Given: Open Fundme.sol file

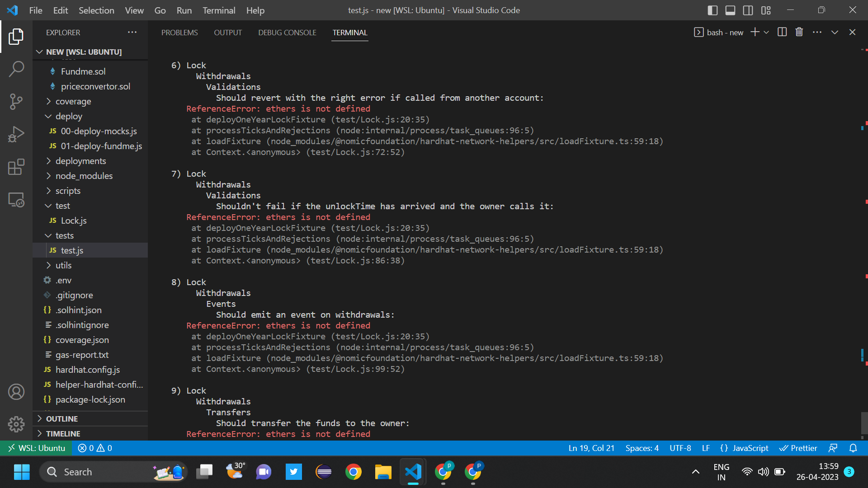Looking at the screenshot, I should [x=83, y=71].
